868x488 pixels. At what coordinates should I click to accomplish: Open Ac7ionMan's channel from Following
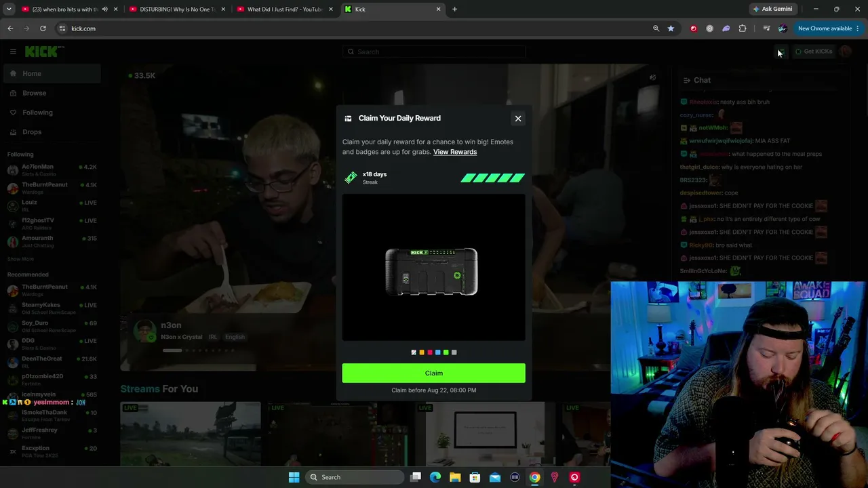click(x=52, y=169)
